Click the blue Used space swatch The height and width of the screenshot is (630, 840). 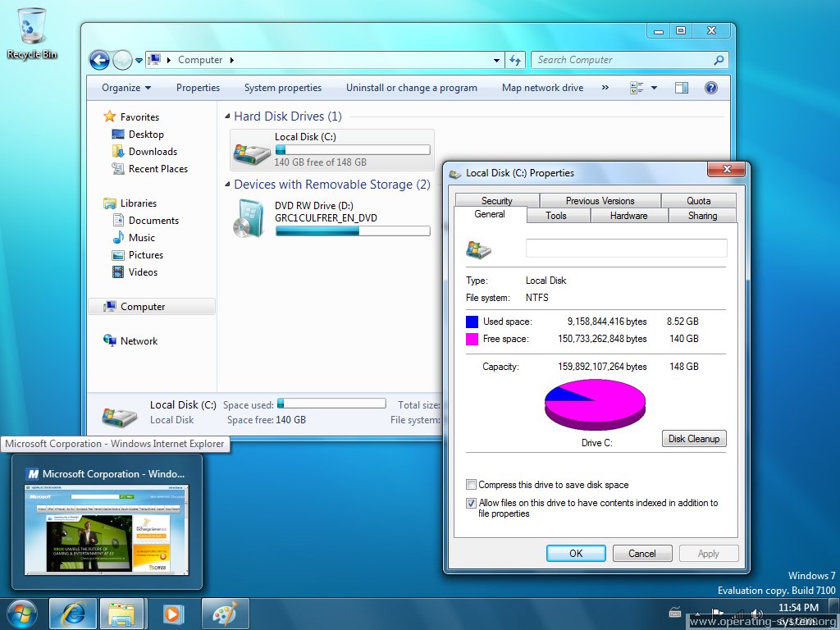click(472, 322)
